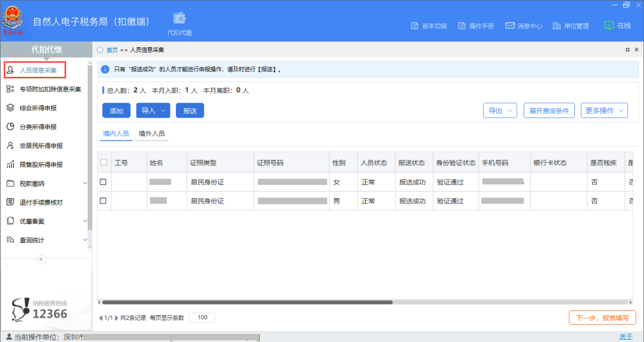This screenshot has height=342, width=644.
Task: Click the tax bureau emblem logo
Action: (14, 20)
